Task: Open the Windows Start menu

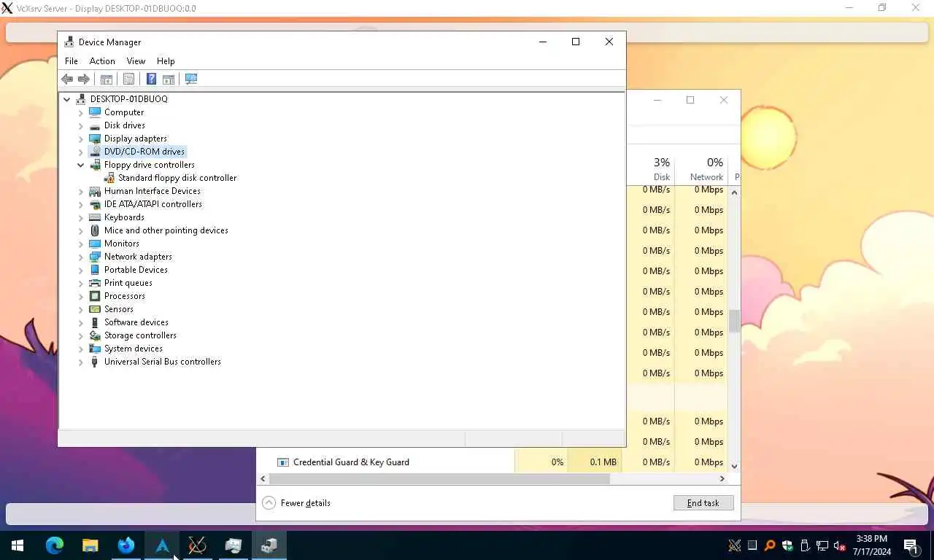Action: click(x=18, y=545)
